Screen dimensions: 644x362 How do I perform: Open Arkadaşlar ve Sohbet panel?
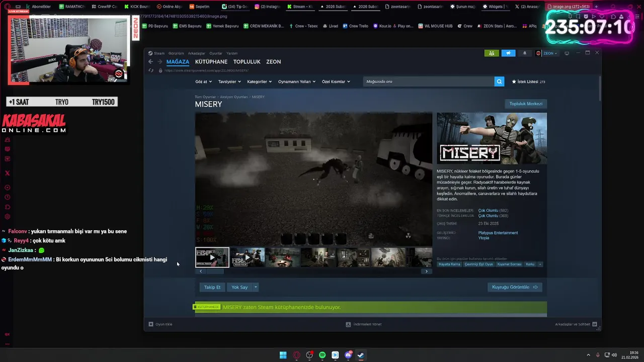coord(576,324)
